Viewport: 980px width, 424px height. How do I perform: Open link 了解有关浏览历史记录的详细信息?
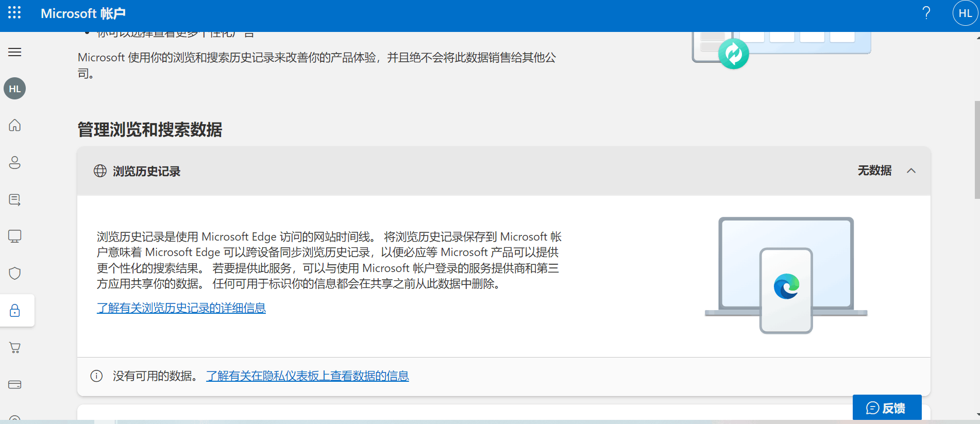click(181, 308)
